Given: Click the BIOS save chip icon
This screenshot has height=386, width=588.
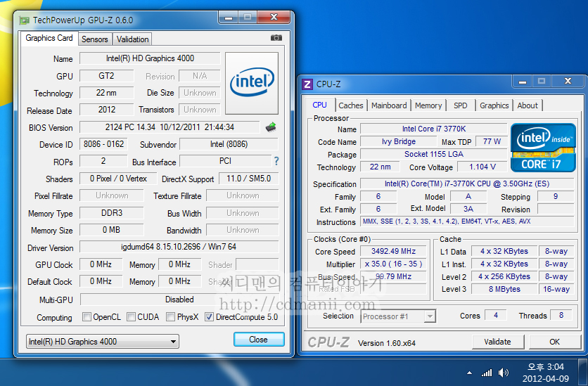Looking at the screenshot, I should (x=271, y=127).
